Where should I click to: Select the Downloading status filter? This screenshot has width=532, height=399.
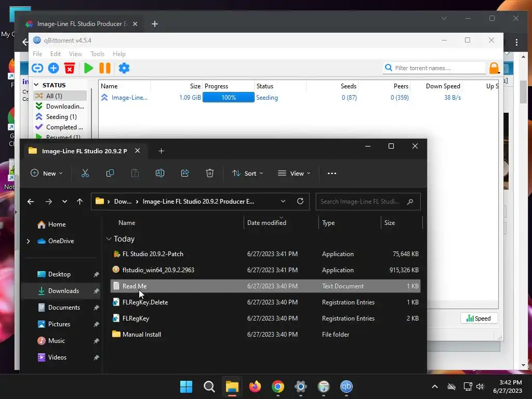pyautogui.click(x=60, y=107)
